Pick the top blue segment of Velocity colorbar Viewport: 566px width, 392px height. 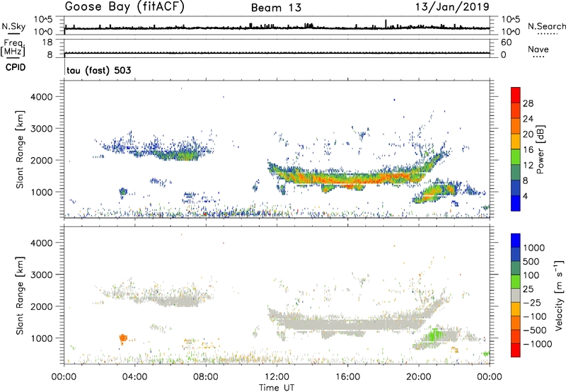click(x=516, y=241)
